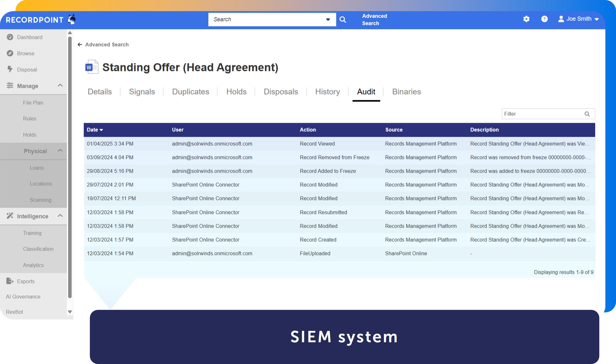Open the Binaries tab
Viewport: 616px width, 364px height.
point(406,92)
